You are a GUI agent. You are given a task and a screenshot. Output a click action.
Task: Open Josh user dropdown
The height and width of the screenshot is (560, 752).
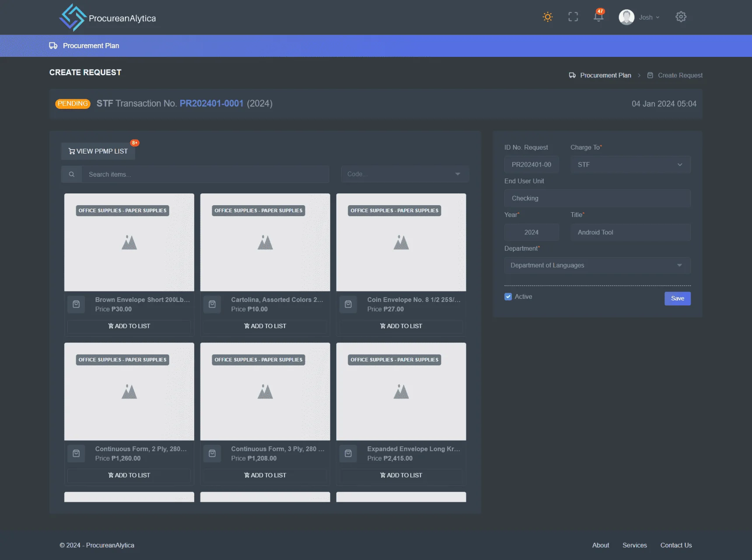pos(649,17)
